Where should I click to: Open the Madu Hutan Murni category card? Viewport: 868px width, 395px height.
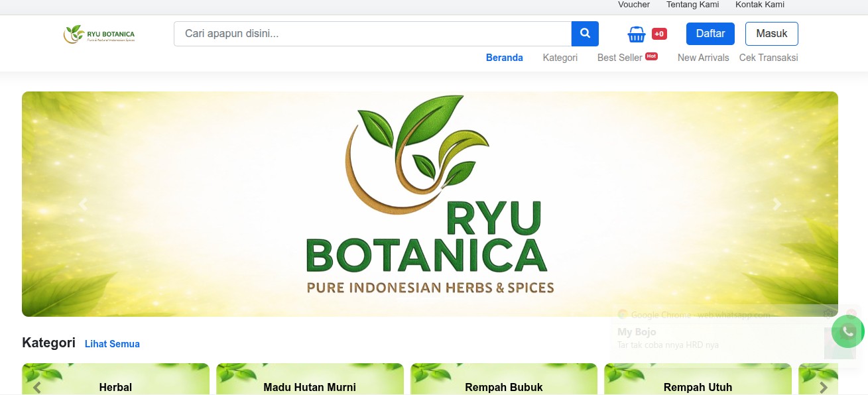(x=310, y=379)
